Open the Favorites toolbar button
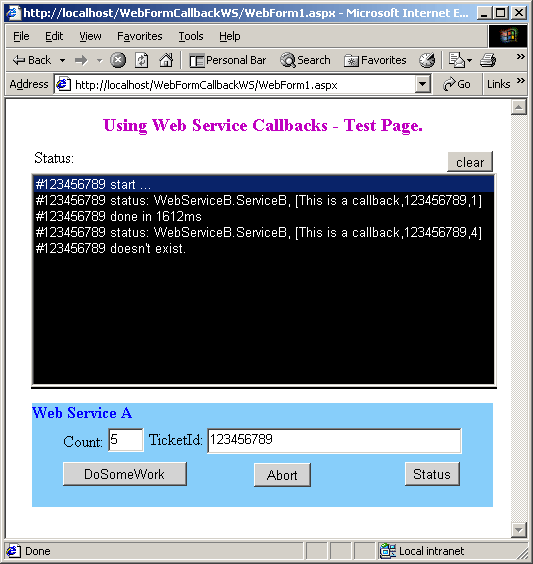Image resolution: width=533 pixels, height=564 pixels. (375, 60)
